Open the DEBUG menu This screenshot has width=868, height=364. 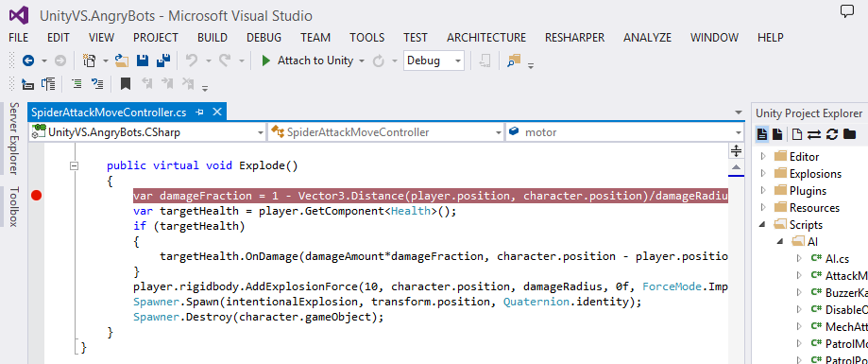pyautogui.click(x=264, y=38)
